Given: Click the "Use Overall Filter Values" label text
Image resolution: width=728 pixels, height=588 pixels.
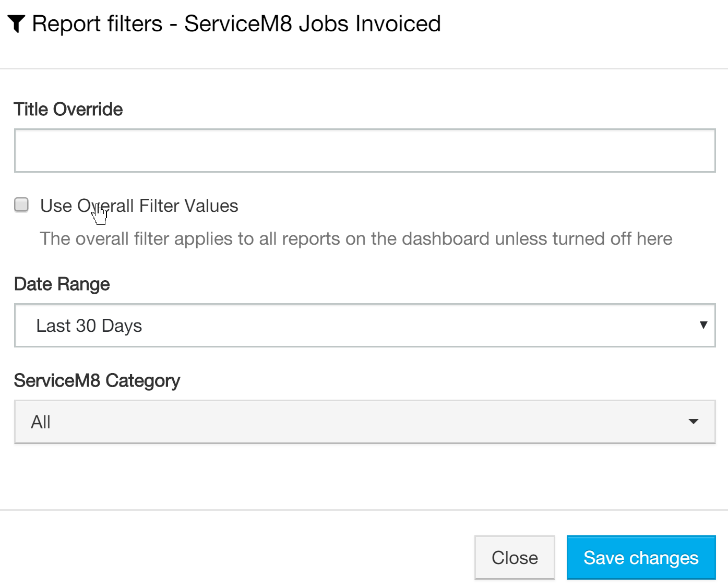Looking at the screenshot, I should (139, 206).
